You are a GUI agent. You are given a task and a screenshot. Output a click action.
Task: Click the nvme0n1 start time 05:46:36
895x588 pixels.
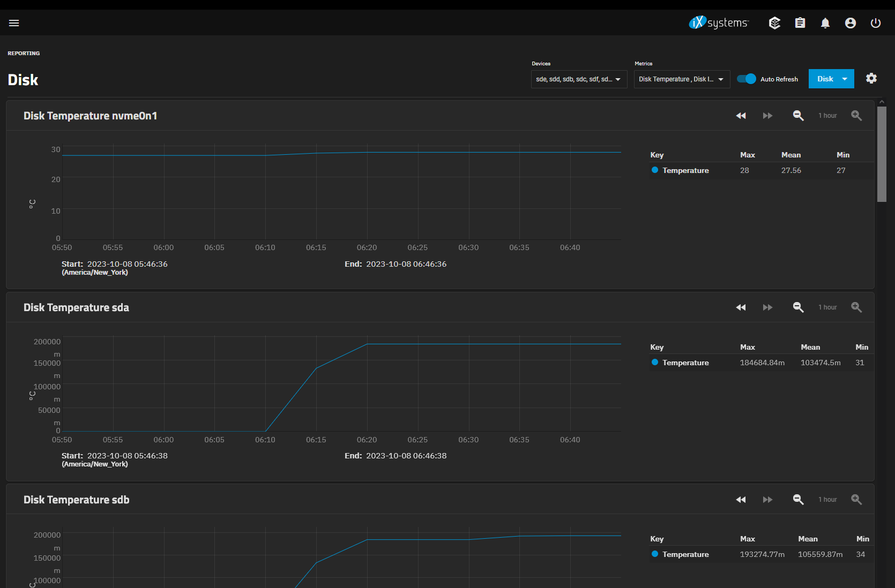click(x=128, y=264)
